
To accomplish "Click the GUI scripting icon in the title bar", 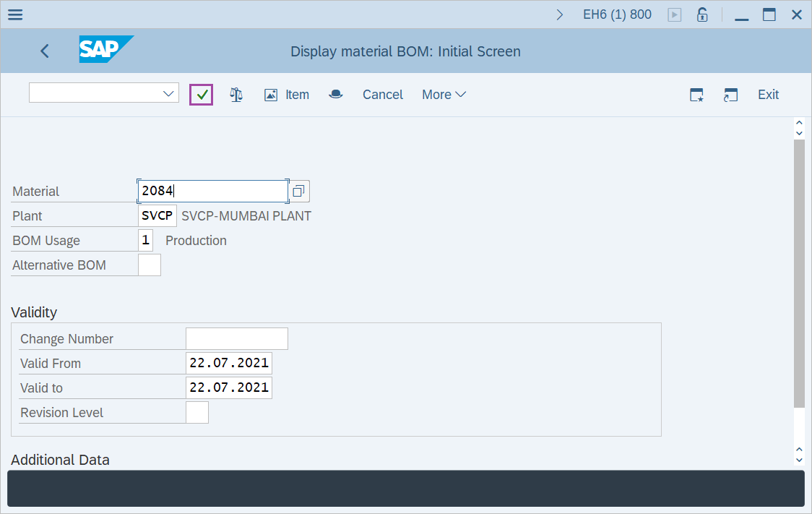I will [674, 14].
